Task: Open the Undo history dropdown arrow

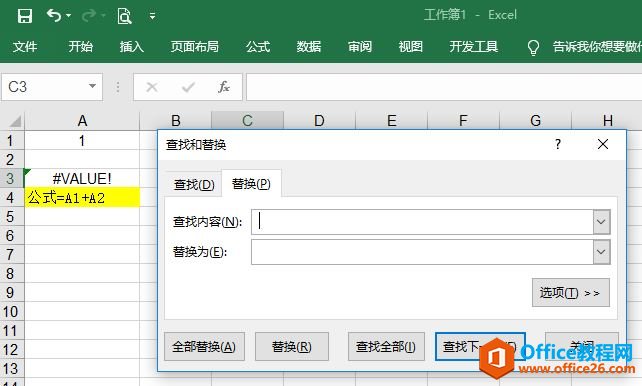Action: [68, 16]
